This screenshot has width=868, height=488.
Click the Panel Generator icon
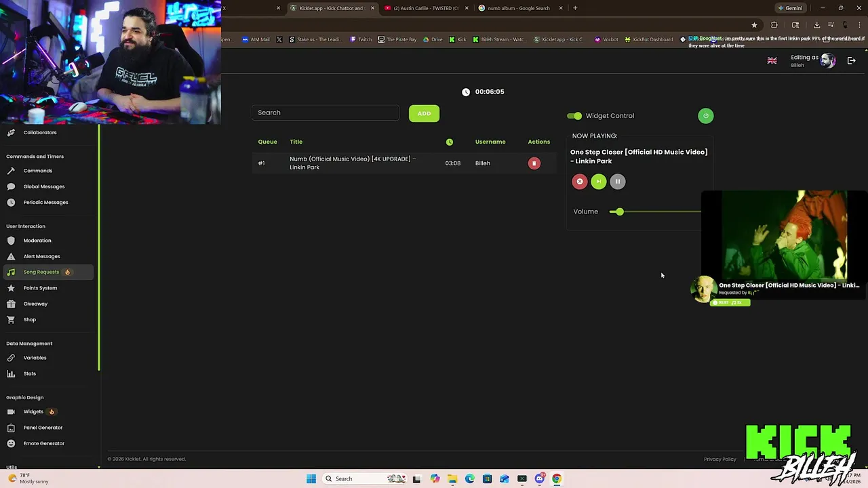(11, 428)
